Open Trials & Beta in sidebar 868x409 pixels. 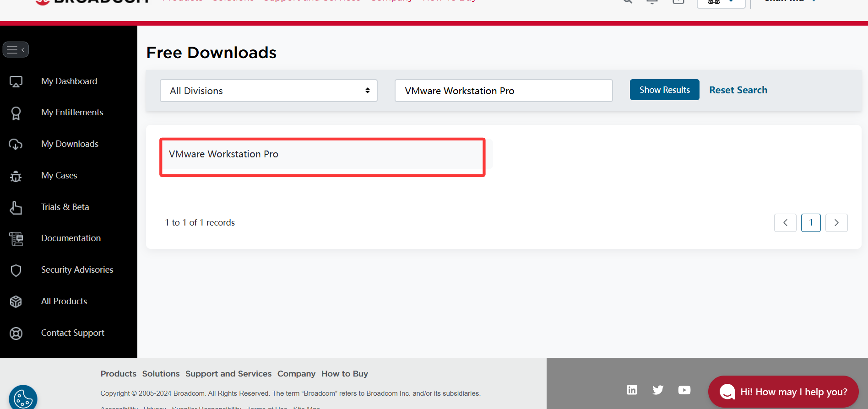[x=65, y=207]
